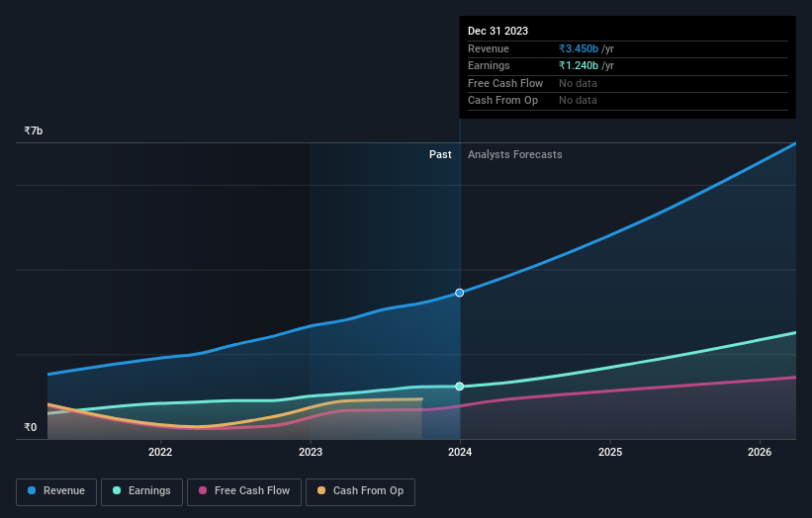Click the 2023 x-axis label
Screen dimensions: 812x518
[x=311, y=452]
